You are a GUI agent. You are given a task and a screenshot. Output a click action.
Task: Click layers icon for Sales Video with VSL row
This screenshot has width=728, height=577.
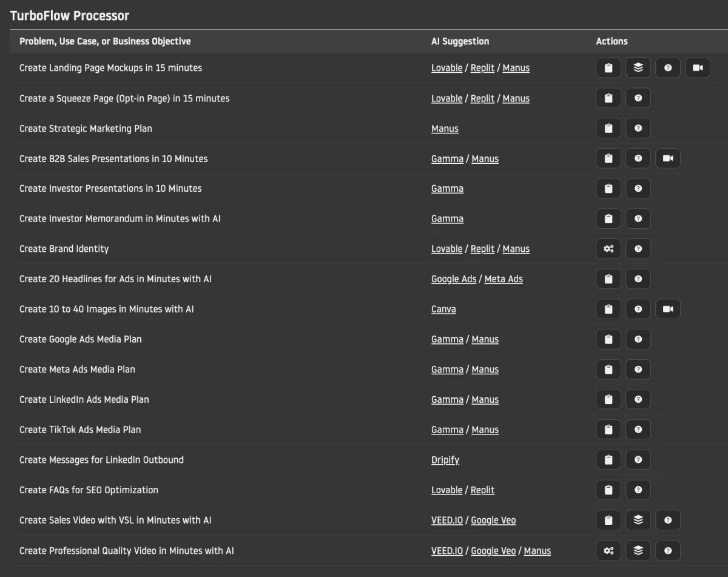tap(638, 520)
